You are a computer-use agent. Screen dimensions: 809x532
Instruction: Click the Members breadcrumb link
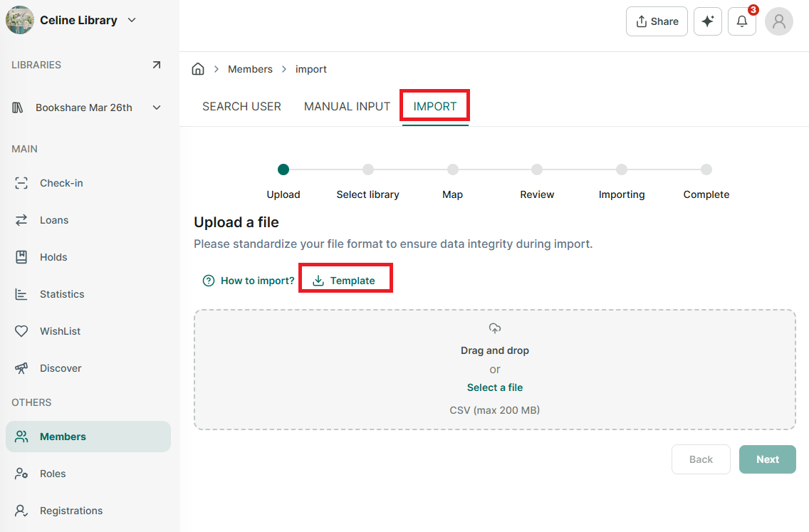[250, 69]
